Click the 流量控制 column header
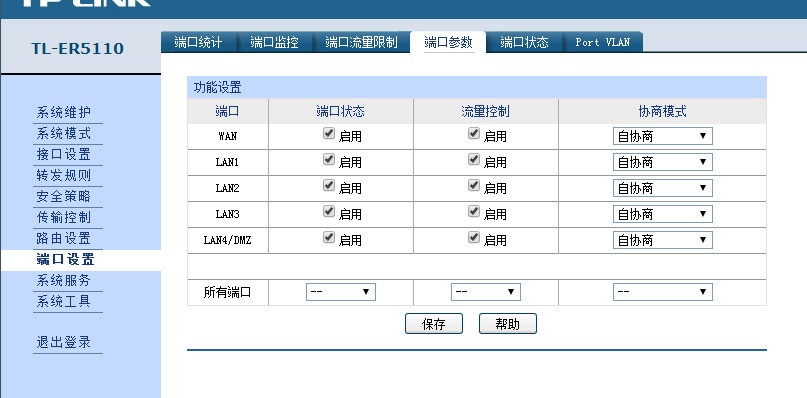807x398 pixels. coord(485,111)
